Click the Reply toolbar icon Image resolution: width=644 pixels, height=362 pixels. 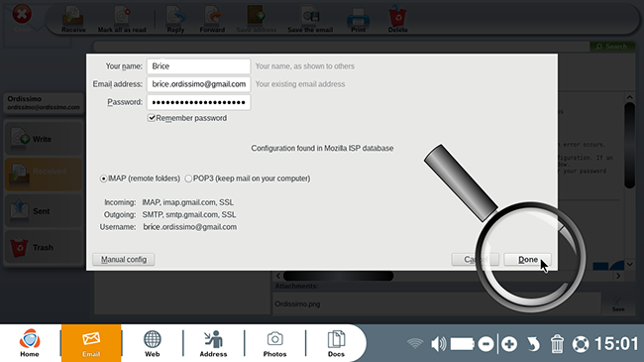(x=175, y=19)
